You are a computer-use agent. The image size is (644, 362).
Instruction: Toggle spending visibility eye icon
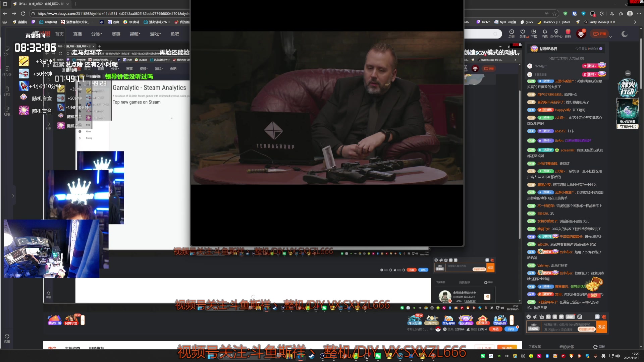pyautogui.click(x=432, y=329)
